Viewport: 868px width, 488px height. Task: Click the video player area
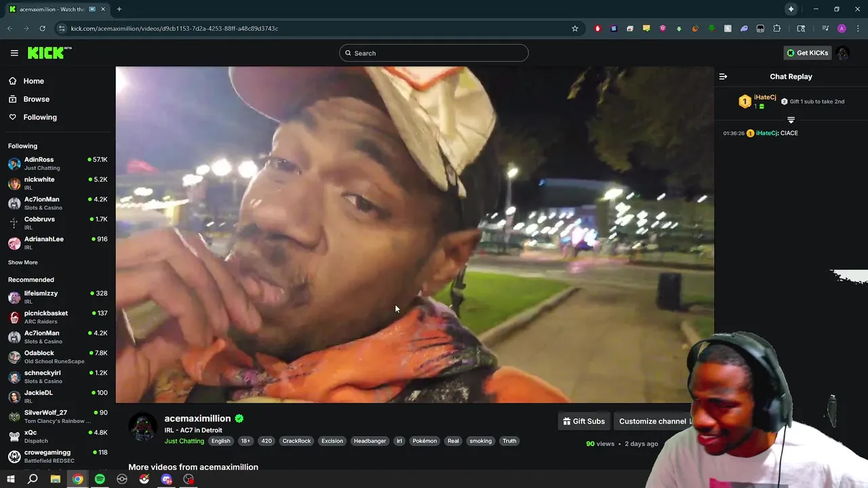pos(414,235)
